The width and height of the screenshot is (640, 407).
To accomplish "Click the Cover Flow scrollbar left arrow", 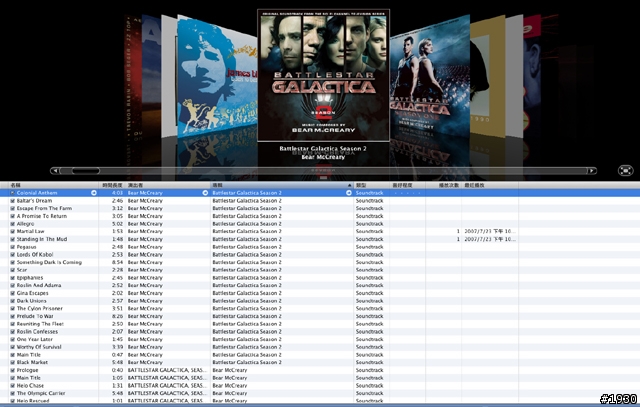I will [55, 171].
